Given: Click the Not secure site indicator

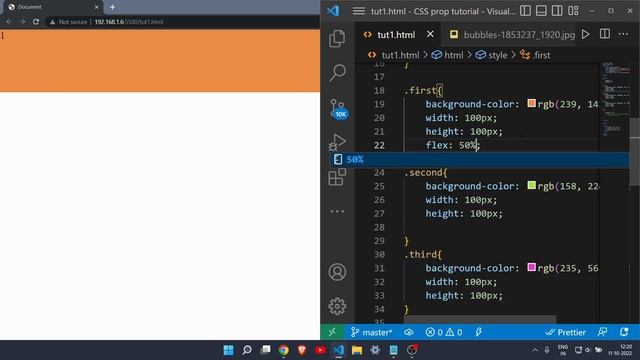Looking at the screenshot, I should click(69, 22).
